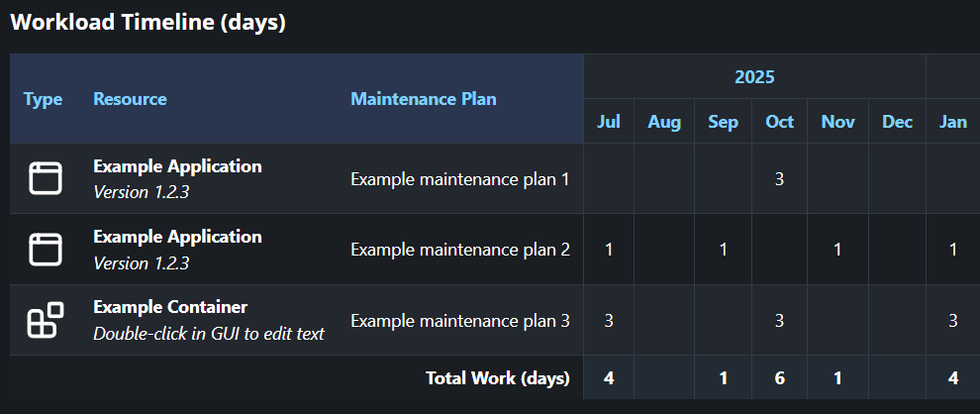Click the Oct total work value 6

779,377
